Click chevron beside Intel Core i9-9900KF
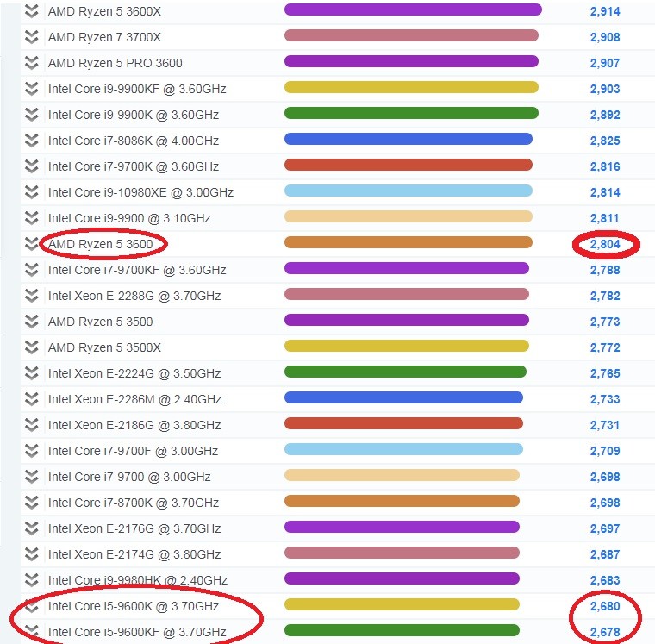Viewport: 655px width, 644px height. (31, 89)
